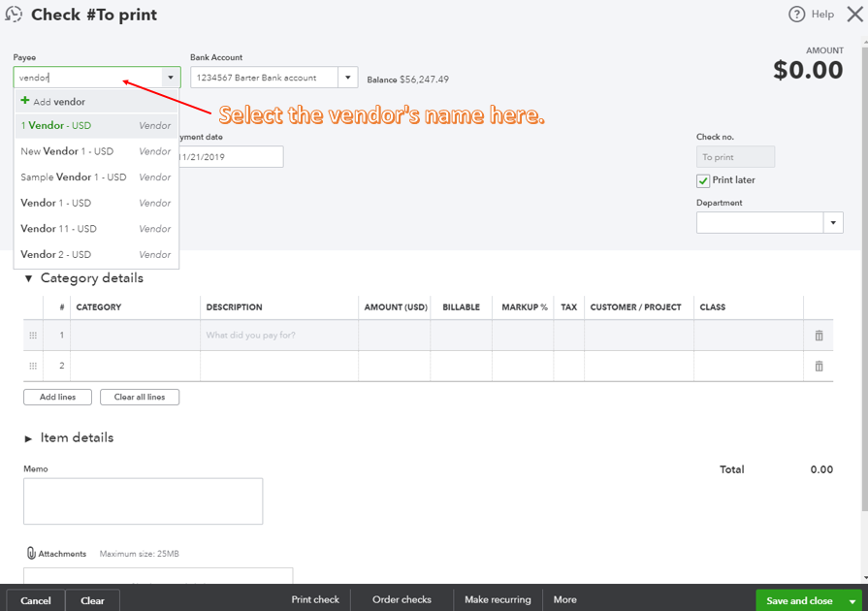The image size is (868, 611).
Task: Collapse the Category details section
Action: coord(28,278)
